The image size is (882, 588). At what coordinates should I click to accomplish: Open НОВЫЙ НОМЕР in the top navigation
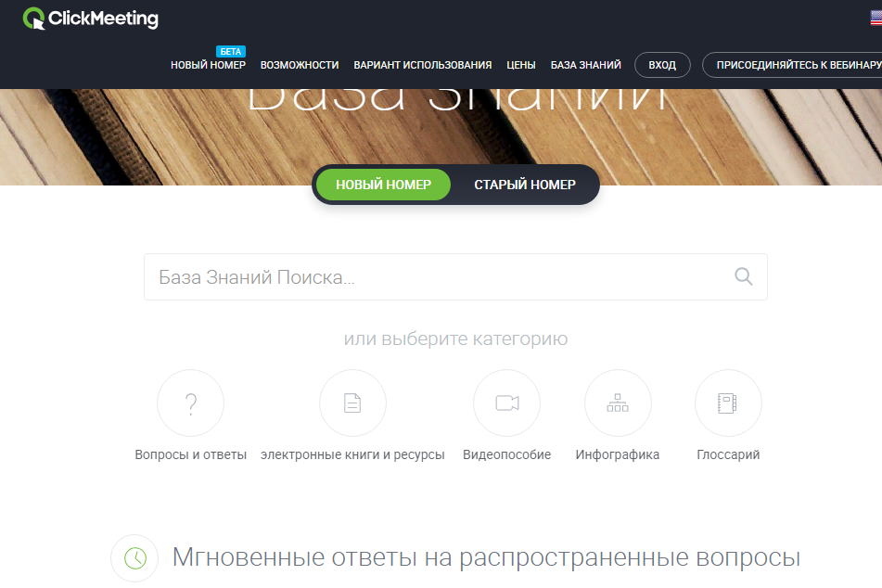[x=208, y=65]
